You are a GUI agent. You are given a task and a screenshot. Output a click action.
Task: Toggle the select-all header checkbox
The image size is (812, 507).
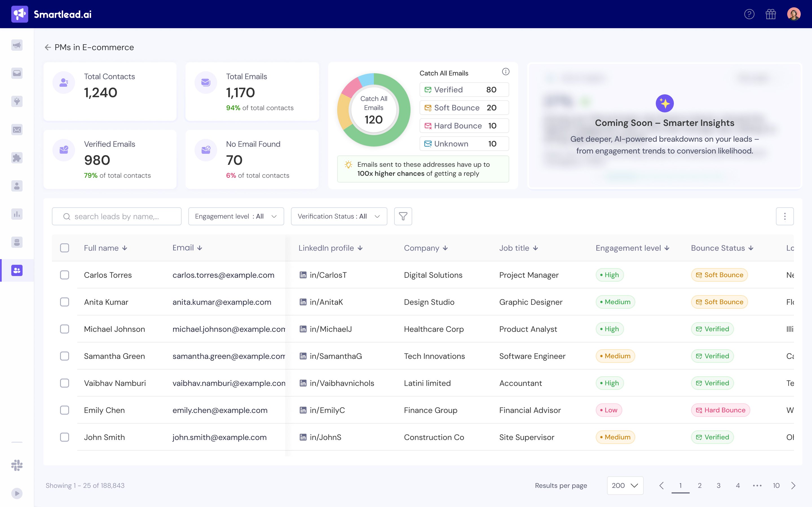point(64,248)
